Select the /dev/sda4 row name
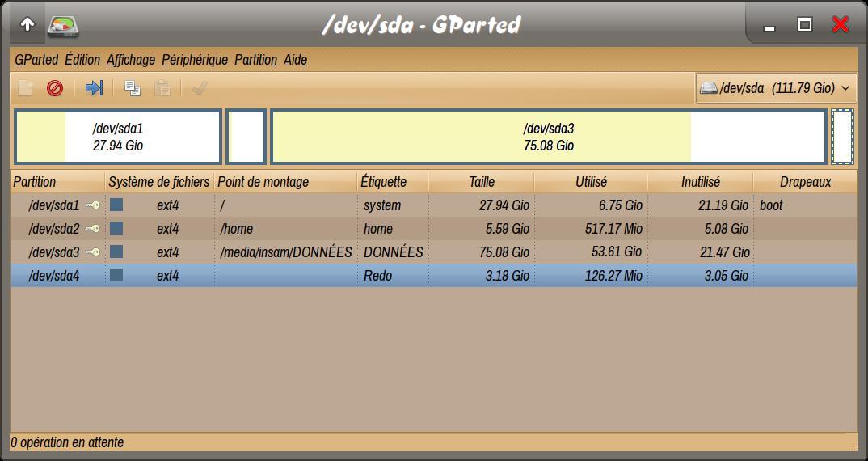868x461 pixels. (x=54, y=275)
